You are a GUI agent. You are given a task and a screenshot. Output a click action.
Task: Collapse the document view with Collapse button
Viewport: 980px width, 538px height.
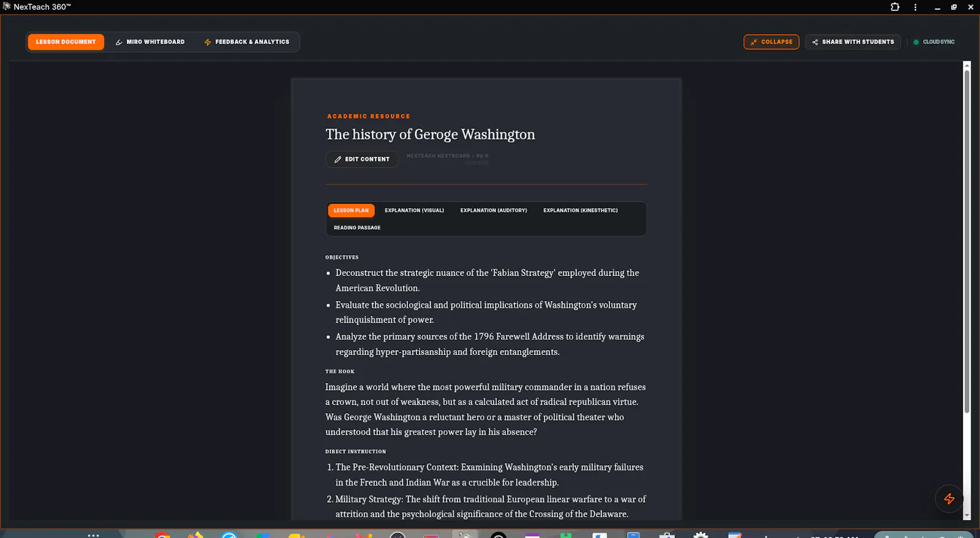771,42
